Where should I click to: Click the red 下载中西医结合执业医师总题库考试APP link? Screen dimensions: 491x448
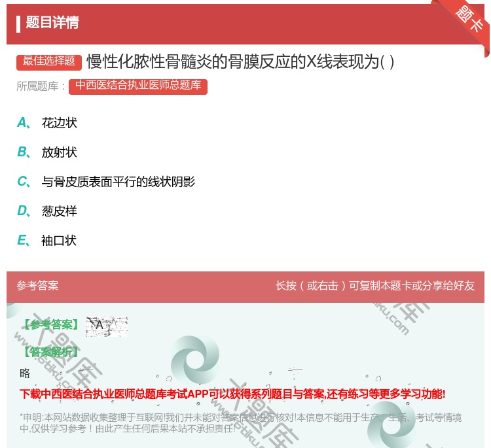[232, 394]
